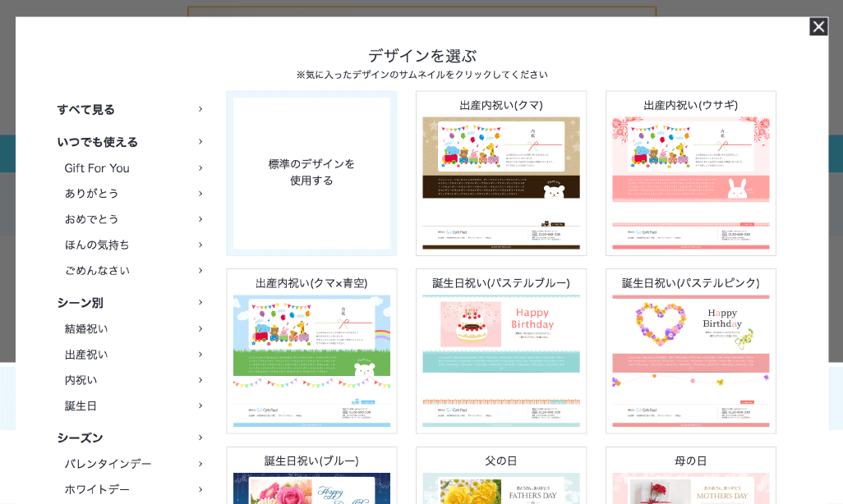
Task: Click chevron arrow next to いつでも使える
Action: pyautogui.click(x=200, y=141)
